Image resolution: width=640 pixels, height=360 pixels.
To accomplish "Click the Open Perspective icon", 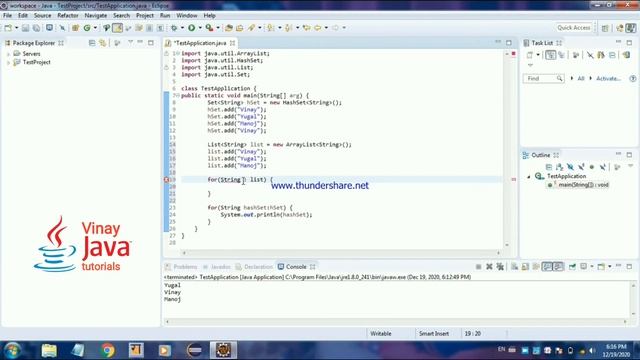I will pos(605,28).
